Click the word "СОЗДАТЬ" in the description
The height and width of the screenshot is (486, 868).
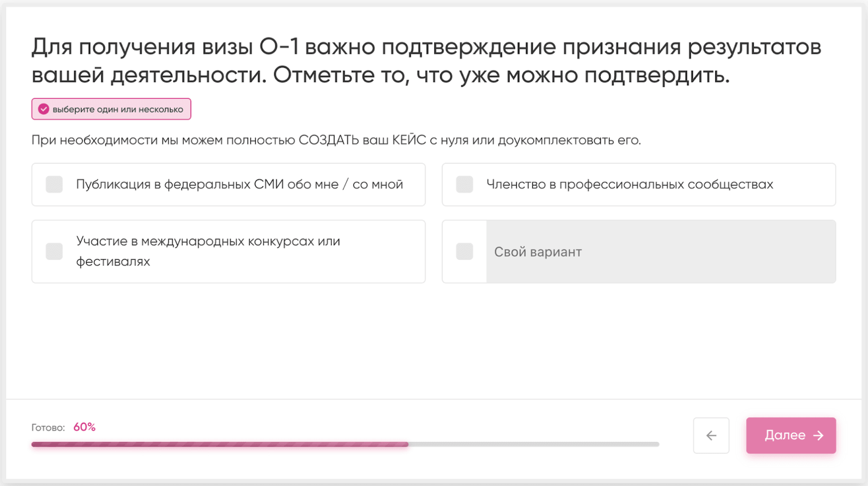point(328,140)
